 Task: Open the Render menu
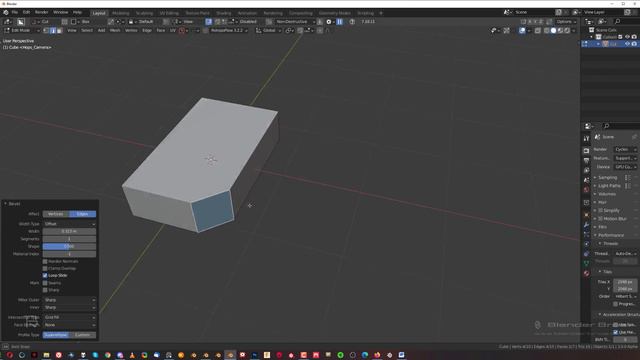click(x=41, y=13)
